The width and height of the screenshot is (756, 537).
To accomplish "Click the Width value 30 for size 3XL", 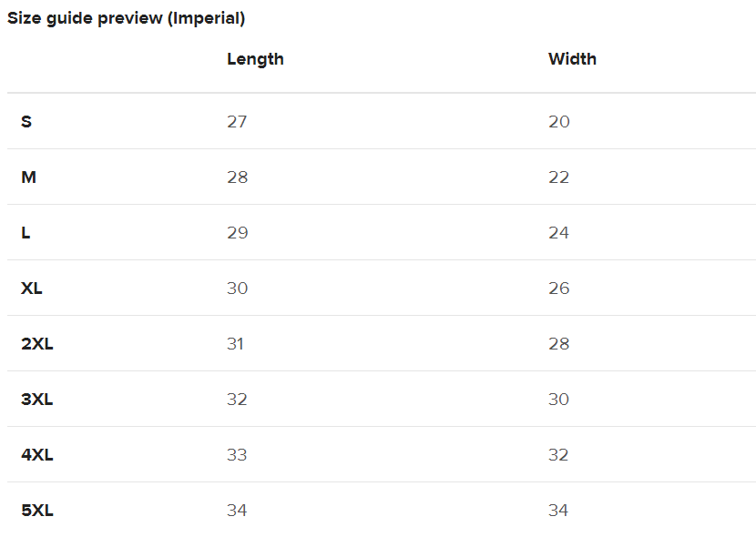I will [x=559, y=400].
